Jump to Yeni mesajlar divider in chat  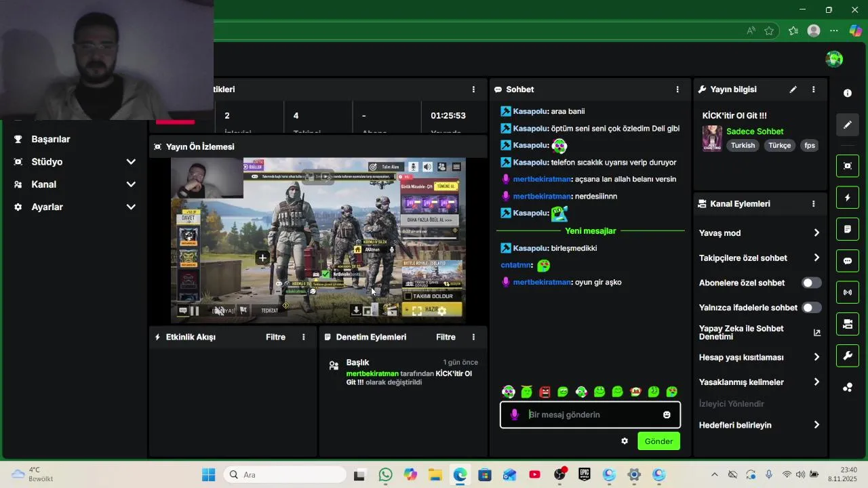(x=590, y=231)
